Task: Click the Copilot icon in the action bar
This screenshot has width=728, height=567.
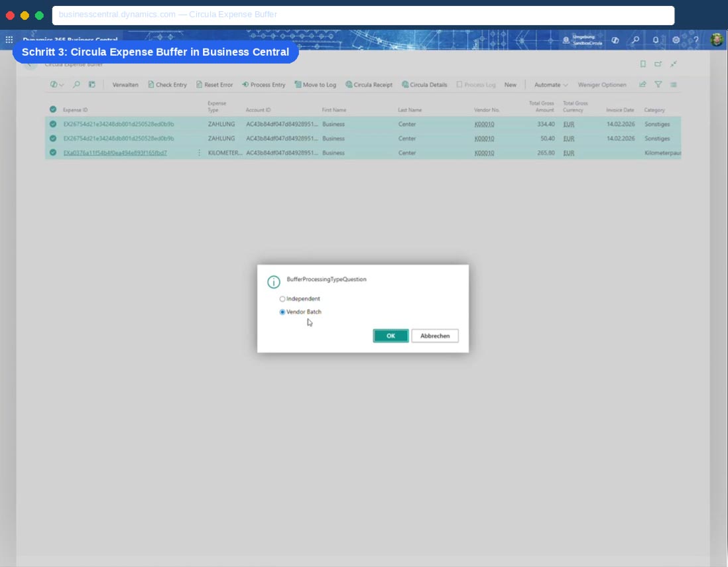Action: (x=54, y=84)
